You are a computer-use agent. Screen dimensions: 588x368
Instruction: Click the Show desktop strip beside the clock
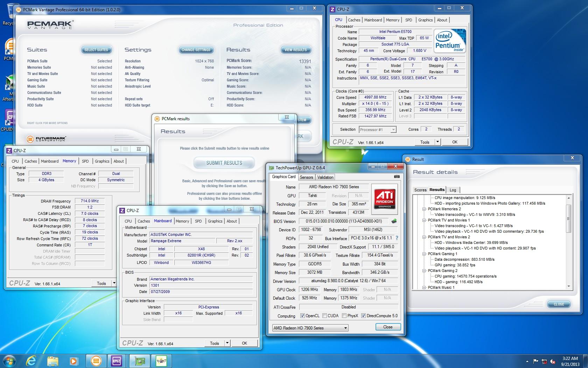[586, 361]
